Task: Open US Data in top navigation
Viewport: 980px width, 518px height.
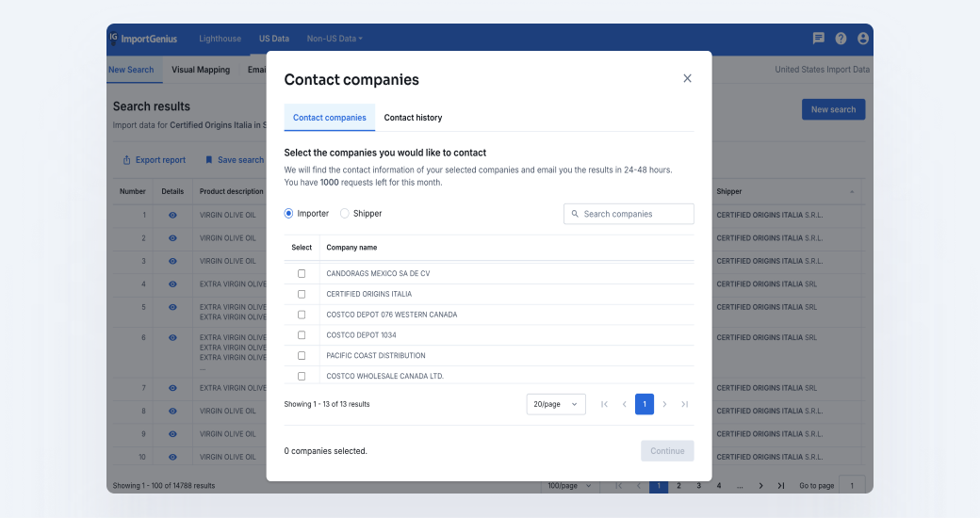Action: click(x=274, y=39)
